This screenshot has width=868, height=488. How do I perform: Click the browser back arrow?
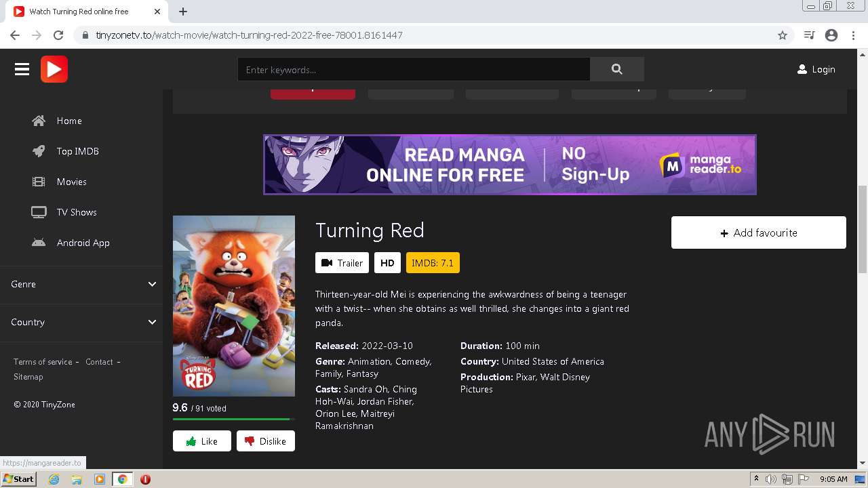(15, 35)
